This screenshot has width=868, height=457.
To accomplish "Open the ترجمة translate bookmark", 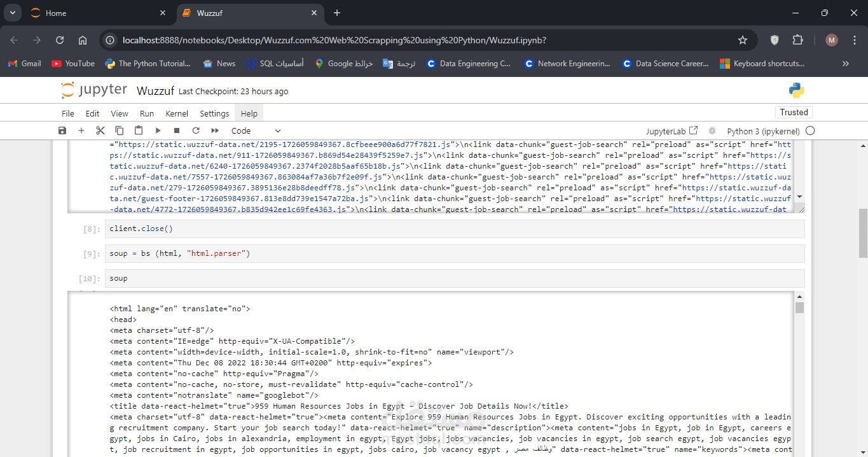I will pyautogui.click(x=399, y=64).
